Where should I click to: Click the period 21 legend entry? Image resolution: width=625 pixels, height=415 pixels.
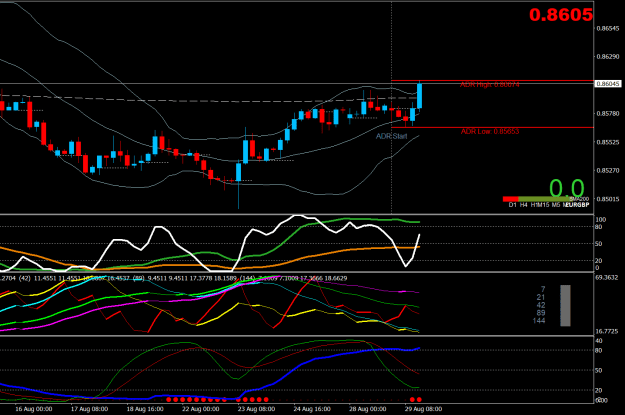tap(541, 297)
